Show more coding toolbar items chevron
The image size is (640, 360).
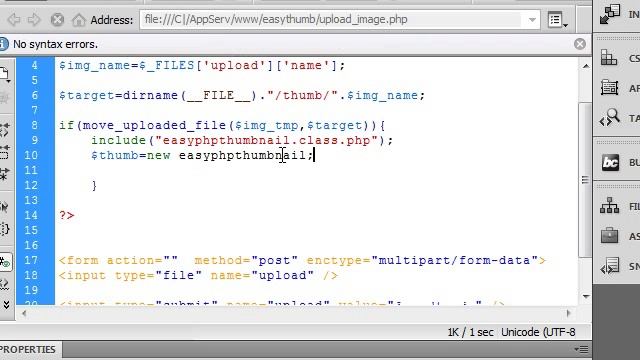6,304
